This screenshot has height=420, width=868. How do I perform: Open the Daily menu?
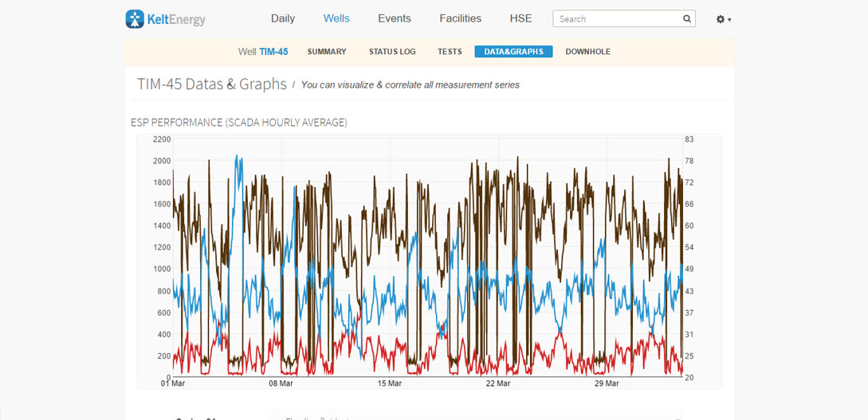283,18
